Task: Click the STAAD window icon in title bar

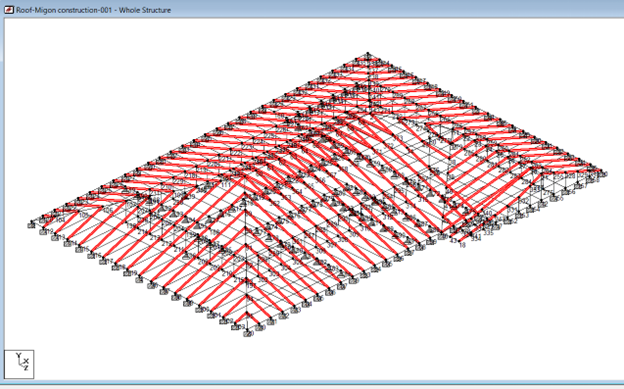Action: pyautogui.click(x=9, y=10)
